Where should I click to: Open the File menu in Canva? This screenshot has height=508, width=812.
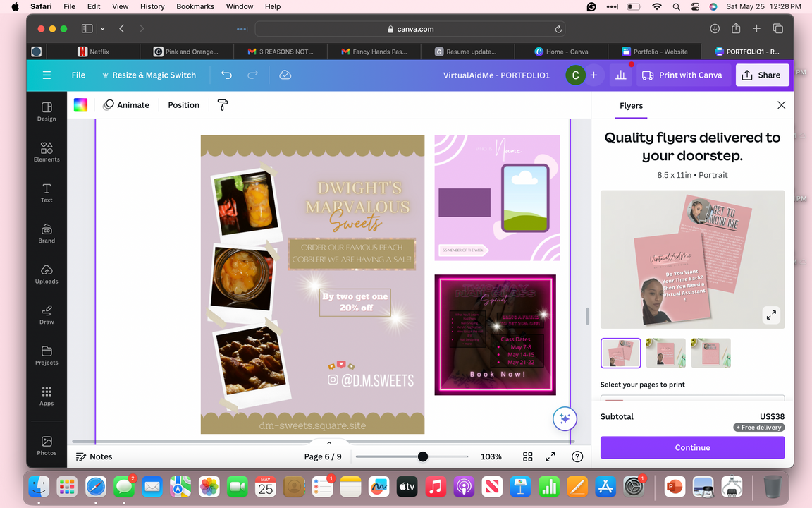point(78,75)
